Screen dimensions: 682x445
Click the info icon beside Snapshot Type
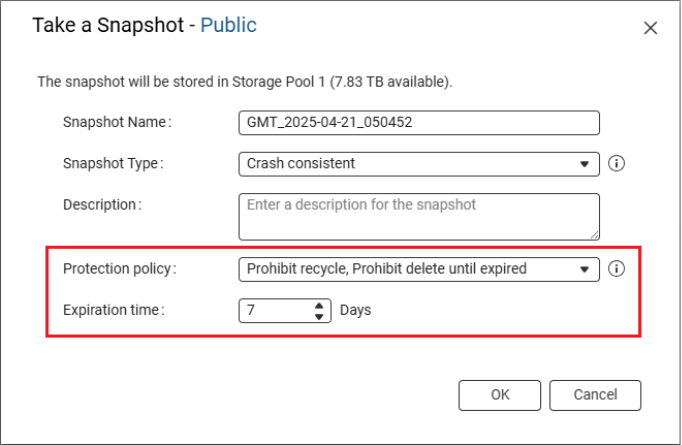(x=616, y=163)
